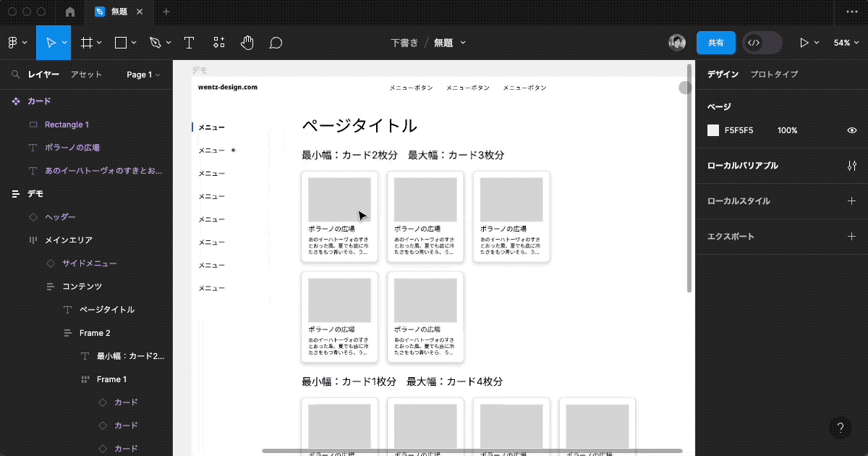The height and width of the screenshot is (456, 868).
Task: Toggle Dev Mode switch
Action: coord(762,43)
